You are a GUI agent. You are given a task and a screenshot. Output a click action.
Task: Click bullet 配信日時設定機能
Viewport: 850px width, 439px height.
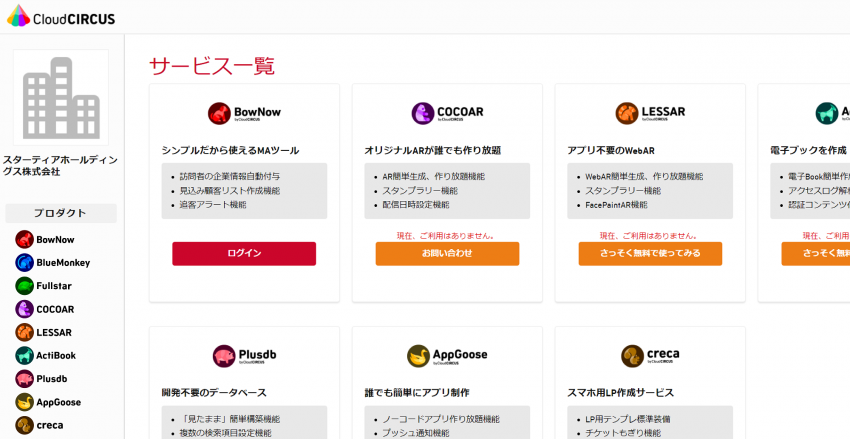[x=416, y=205]
